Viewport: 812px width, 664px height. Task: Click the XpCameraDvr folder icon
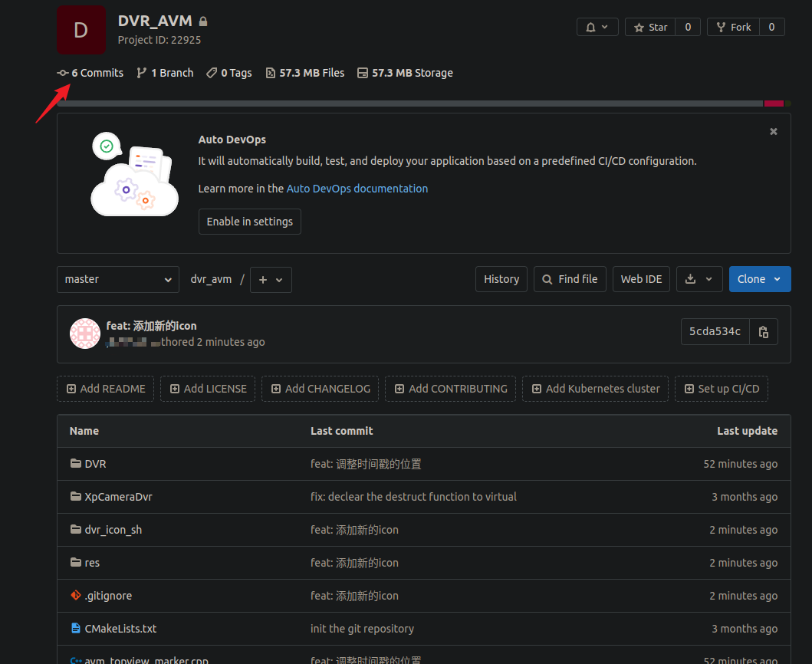coord(76,496)
